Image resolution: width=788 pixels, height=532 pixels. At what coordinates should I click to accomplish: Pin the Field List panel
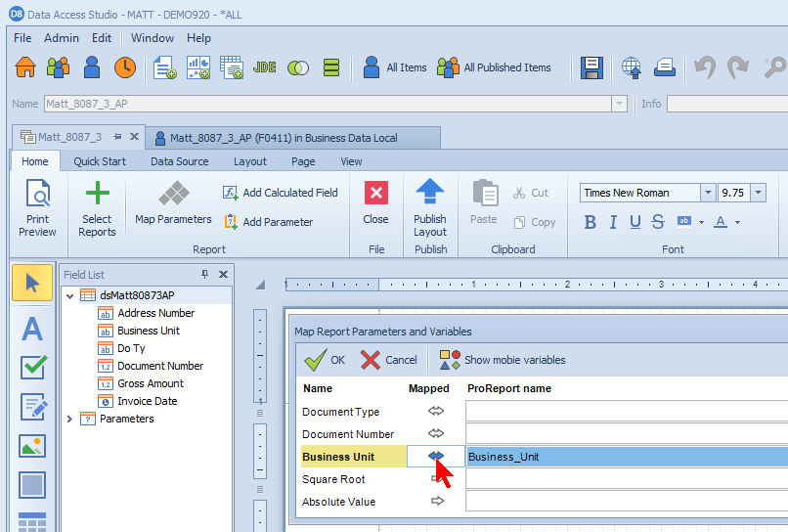(204, 274)
